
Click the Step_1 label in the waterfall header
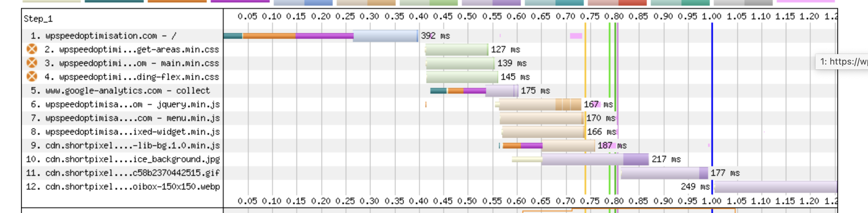click(x=38, y=19)
